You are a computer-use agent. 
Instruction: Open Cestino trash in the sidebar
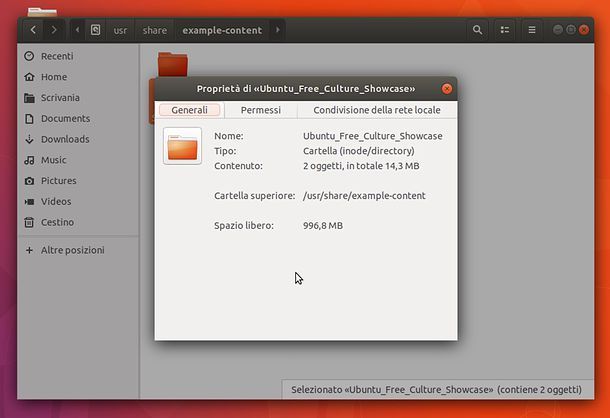tap(78, 222)
